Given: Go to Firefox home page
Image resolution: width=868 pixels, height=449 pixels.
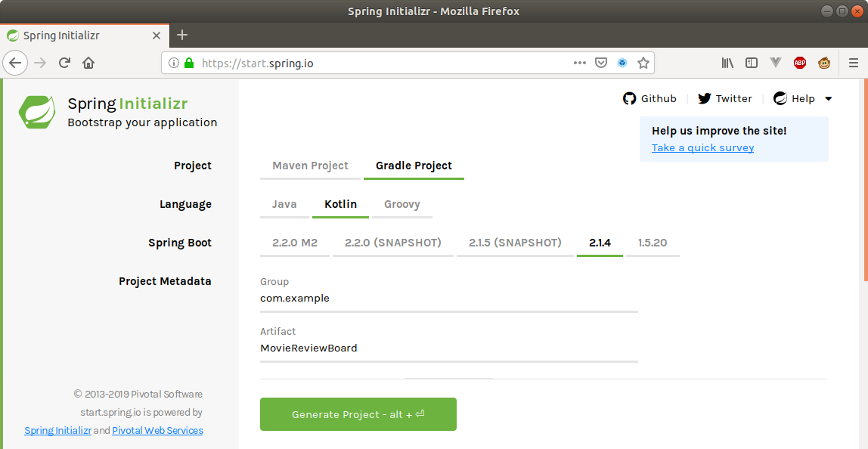Looking at the screenshot, I should pos(88,63).
